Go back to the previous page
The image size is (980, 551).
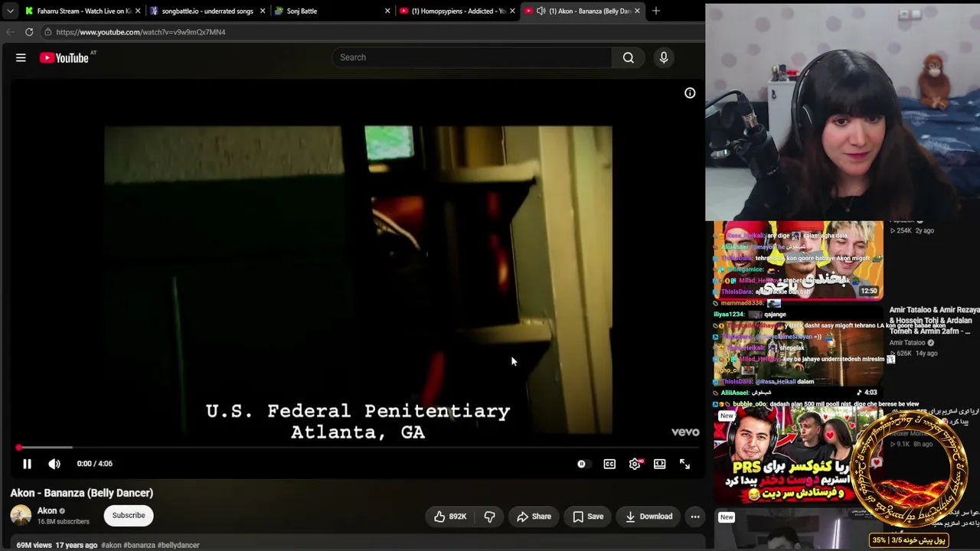(10, 32)
